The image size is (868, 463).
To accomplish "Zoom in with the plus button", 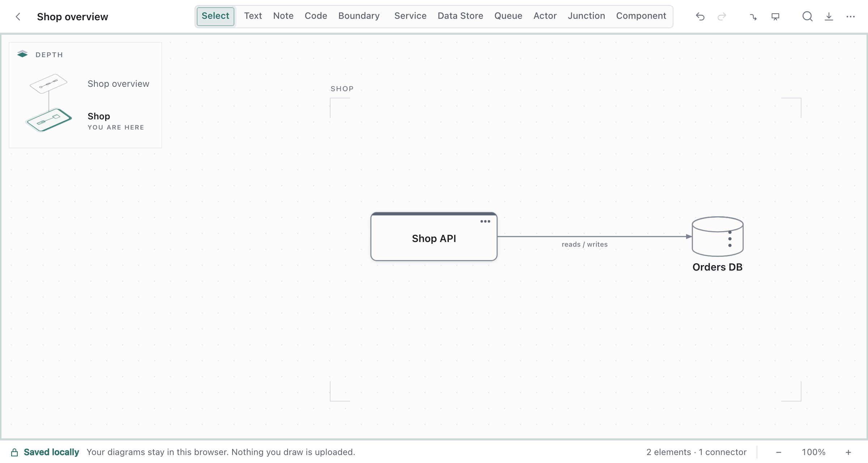I will pyautogui.click(x=848, y=452).
